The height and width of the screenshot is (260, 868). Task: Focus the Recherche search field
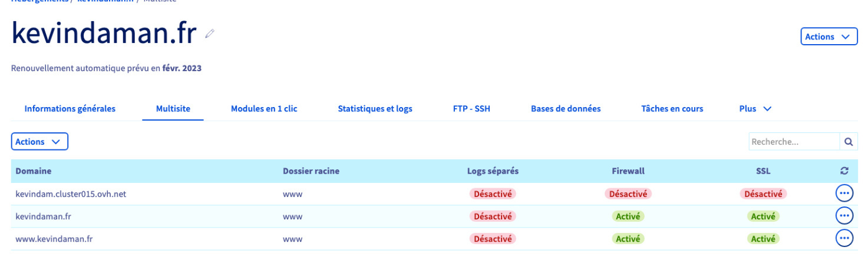pyautogui.click(x=794, y=142)
